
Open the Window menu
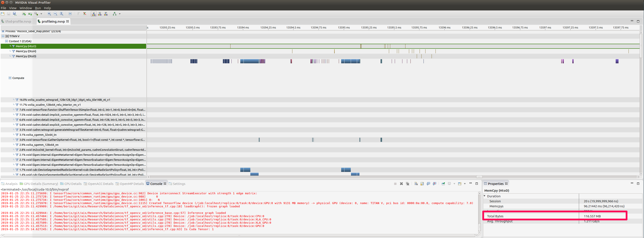(25, 8)
